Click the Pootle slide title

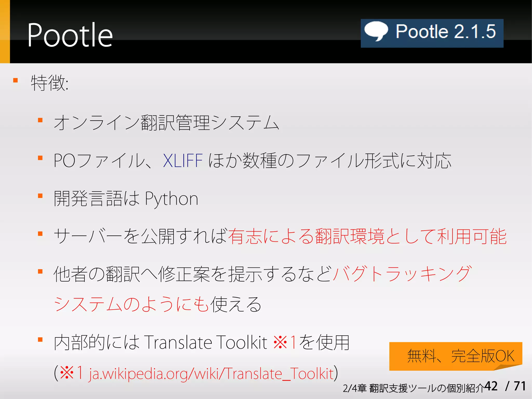tap(70, 35)
